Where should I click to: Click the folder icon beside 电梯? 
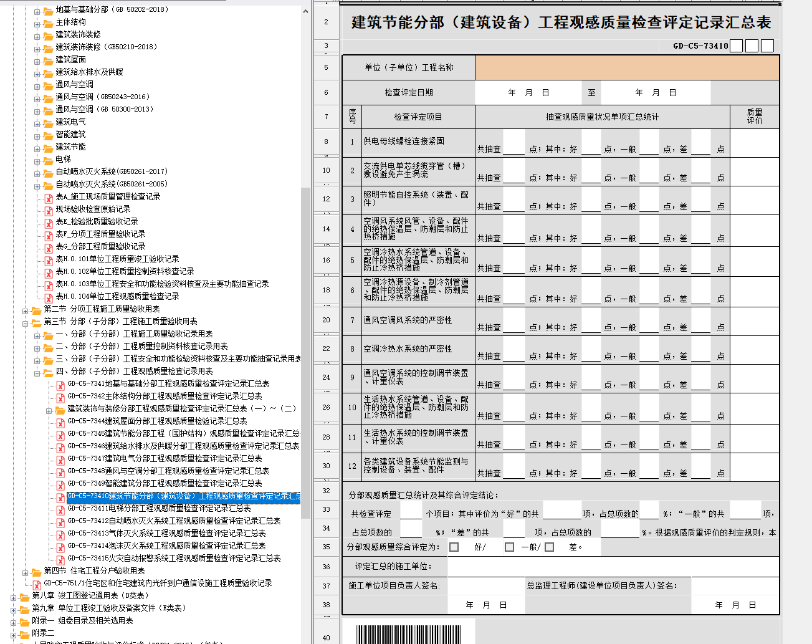48,160
